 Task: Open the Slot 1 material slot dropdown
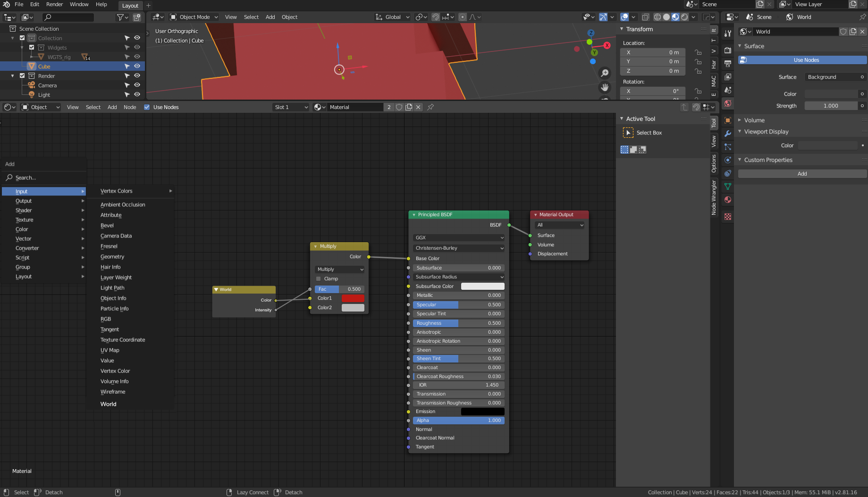click(x=291, y=107)
